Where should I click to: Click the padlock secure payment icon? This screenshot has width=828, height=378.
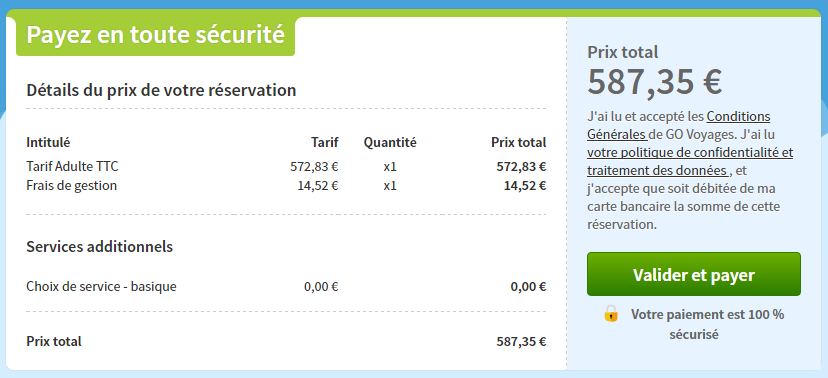610,314
